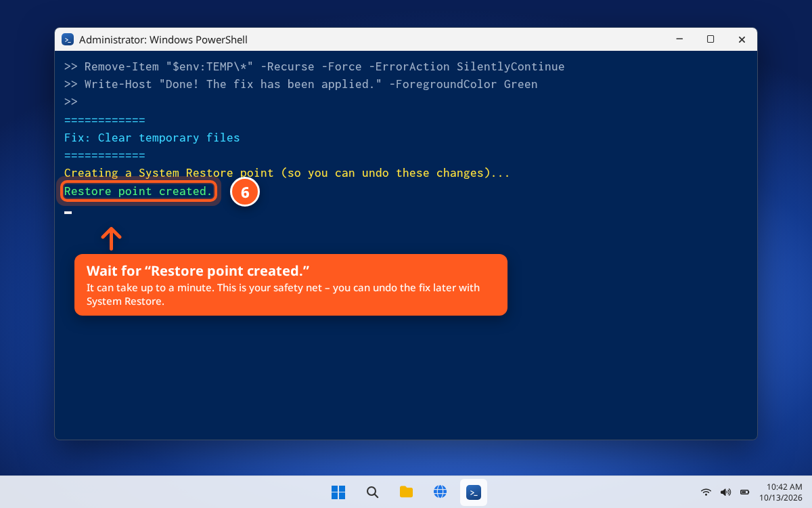Open the Windows Start menu
The width and height of the screenshot is (812, 508).
(338, 492)
